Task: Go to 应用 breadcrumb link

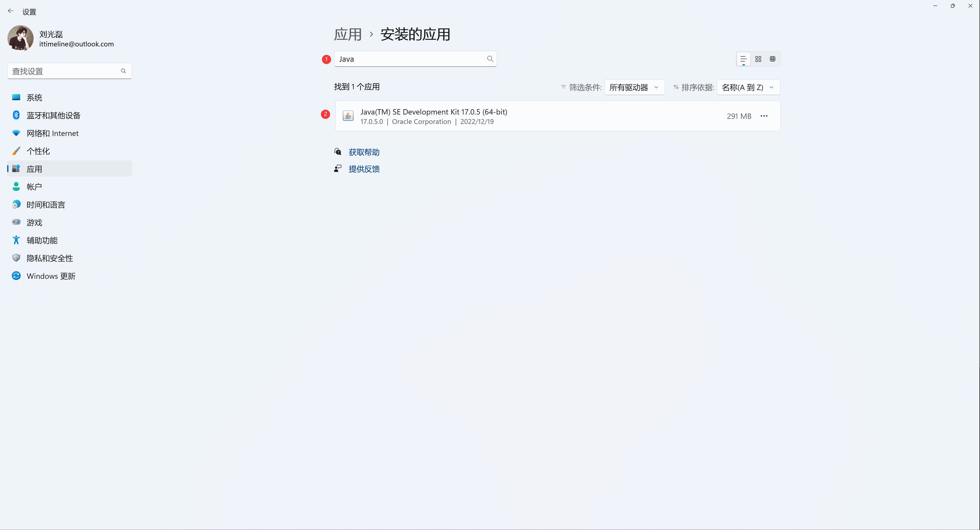Action: 348,34
